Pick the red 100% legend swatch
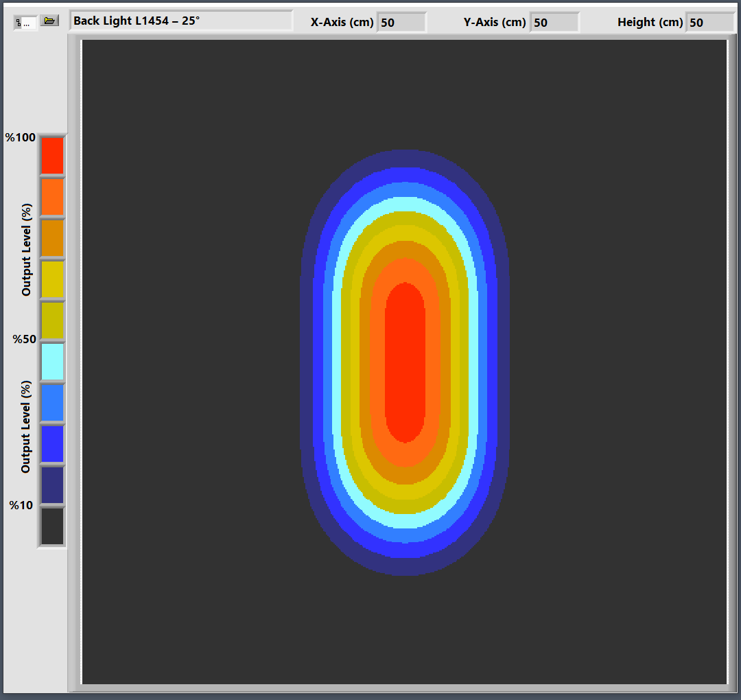This screenshot has height=700, width=741. pos(52,155)
